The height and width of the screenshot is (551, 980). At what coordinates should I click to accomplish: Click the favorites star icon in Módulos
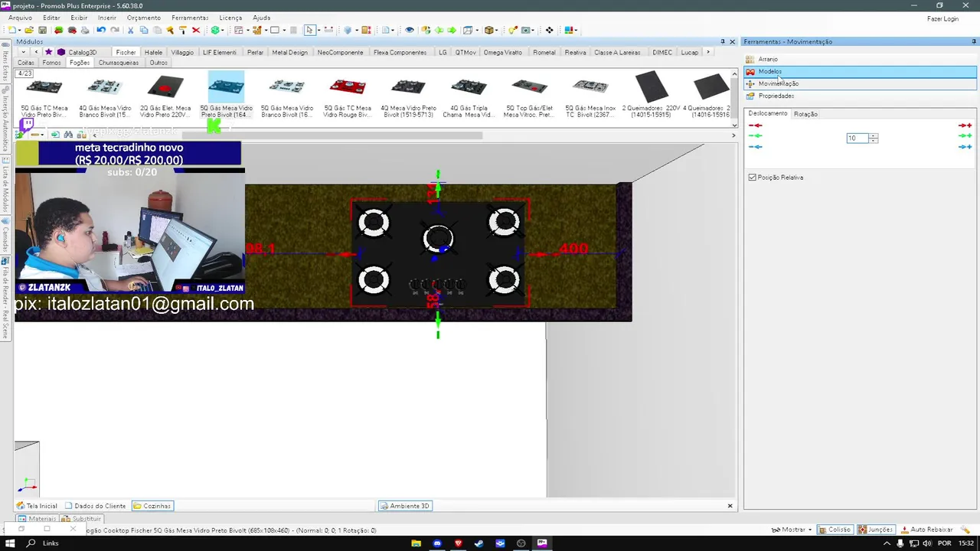click(48, 52)
